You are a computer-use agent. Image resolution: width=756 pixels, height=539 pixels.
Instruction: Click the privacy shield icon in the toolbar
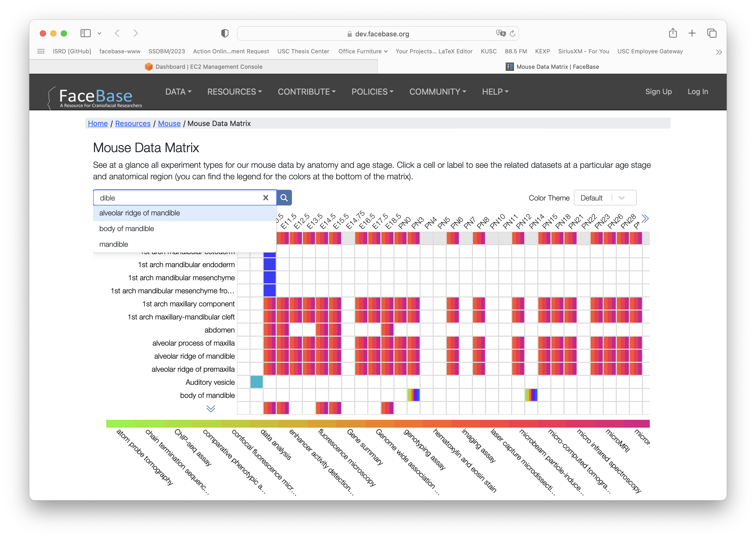coord(225,33)
